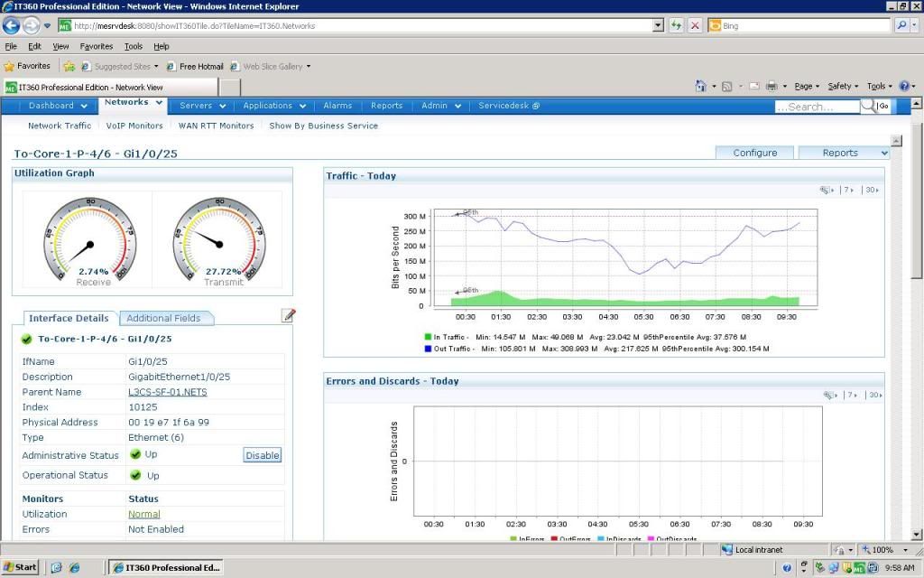Open the File menu

11,46
